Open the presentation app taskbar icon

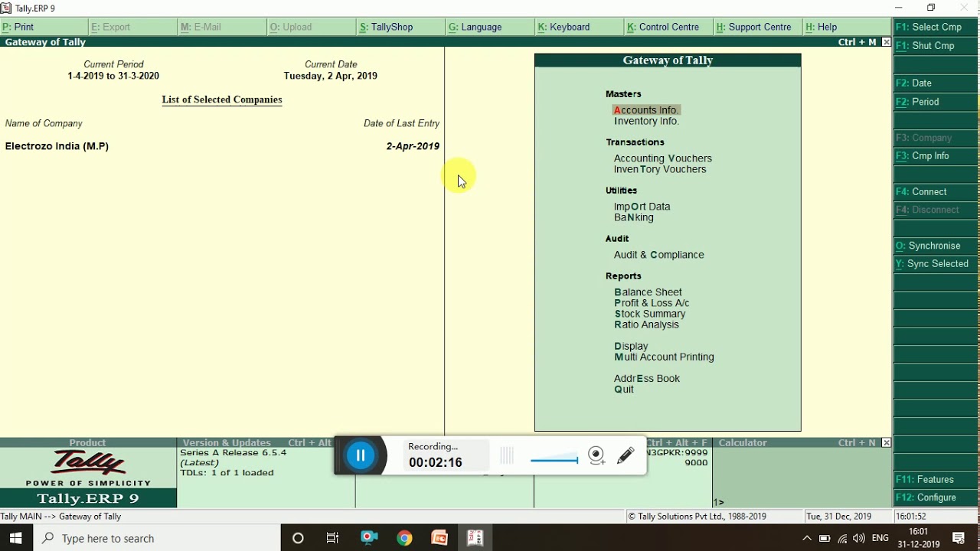tap(439, 538)
